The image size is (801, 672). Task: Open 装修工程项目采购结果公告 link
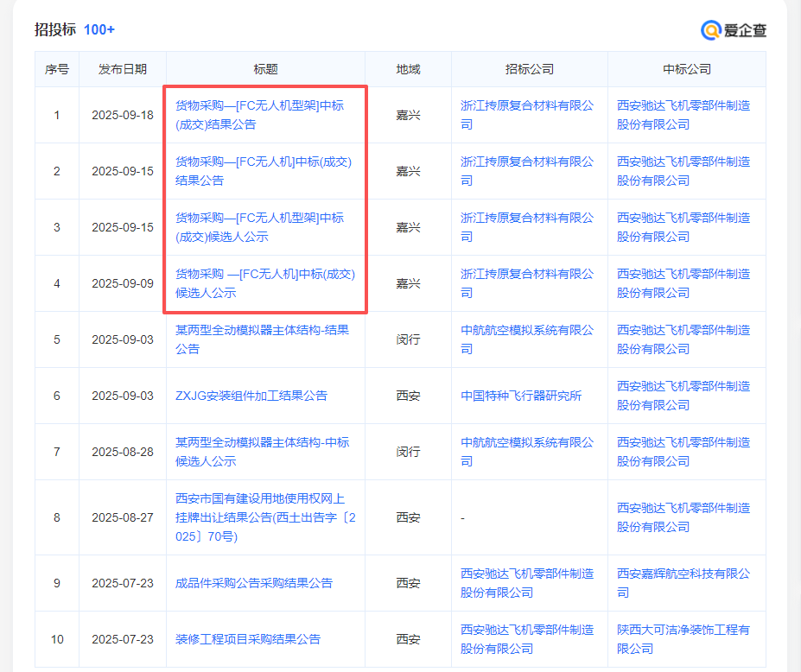(x=248, y=639)
